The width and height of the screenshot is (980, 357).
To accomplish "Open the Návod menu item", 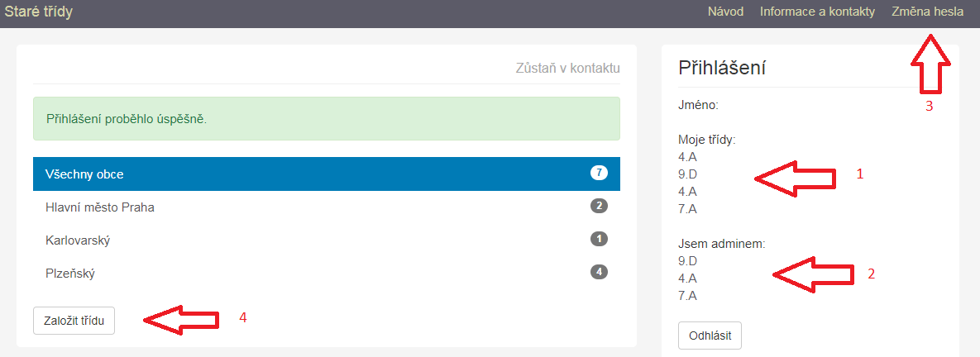I will tap(725, 12).
